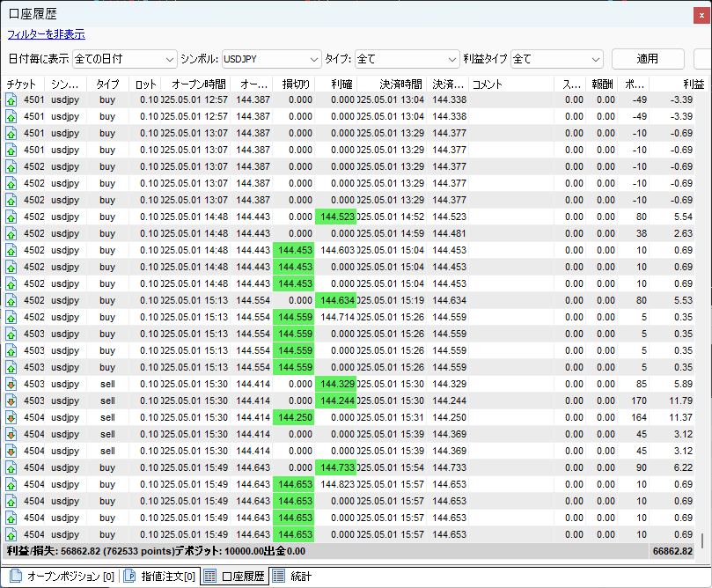
Task: Expand the タイプ filter dropdown
Action: coord(407,59)
